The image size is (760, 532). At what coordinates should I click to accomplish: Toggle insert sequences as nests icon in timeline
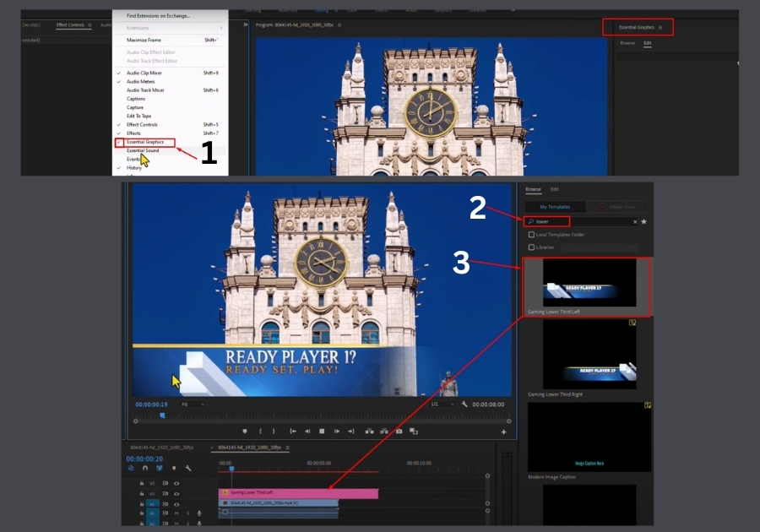click(x=132, y=468)
